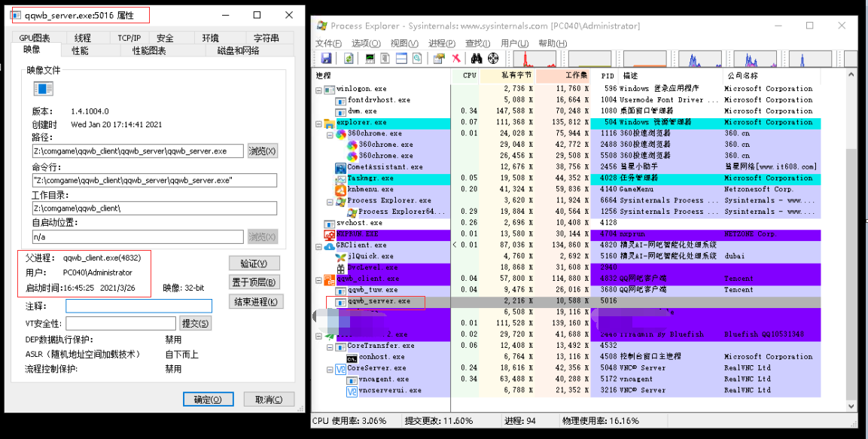Viewport: 868px width, 439px height.
Task: Switch to the 性能图表 tab
Action: 149,50
